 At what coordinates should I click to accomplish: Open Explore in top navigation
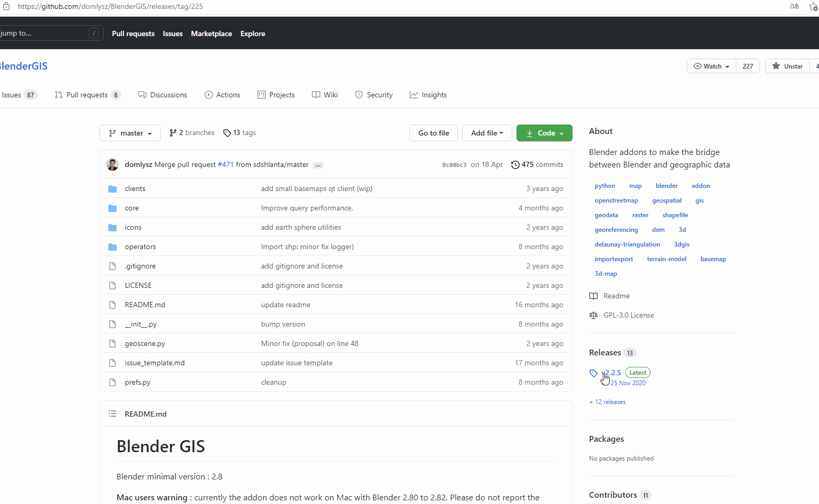point(253,33)
